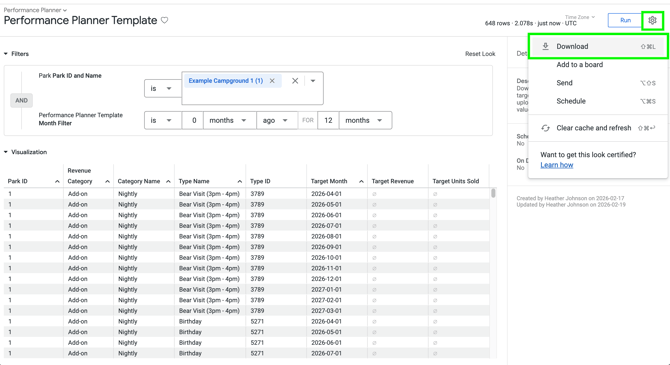
Task: Edit the month offset field showing 0
Action: (x=193, y=121)
